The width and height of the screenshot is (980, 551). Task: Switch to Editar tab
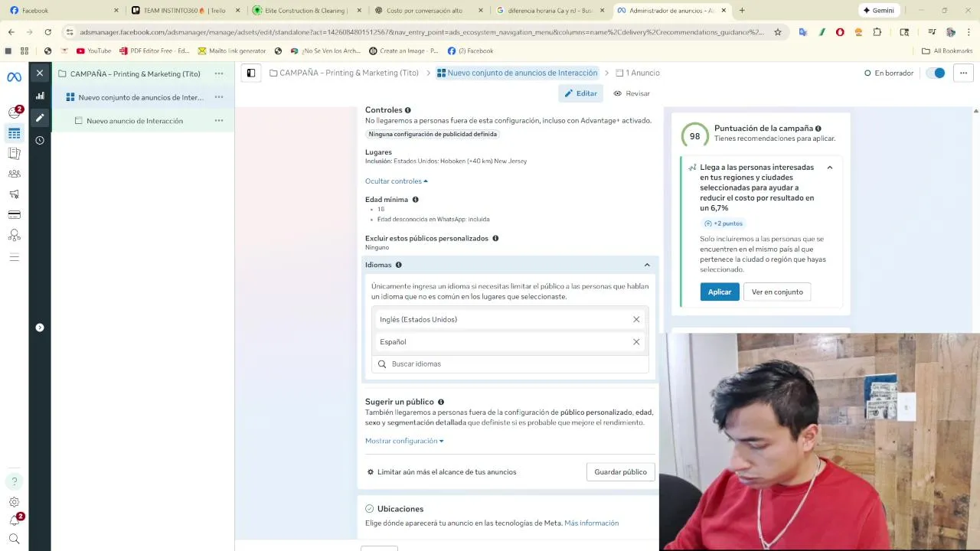tap(580, 93)
